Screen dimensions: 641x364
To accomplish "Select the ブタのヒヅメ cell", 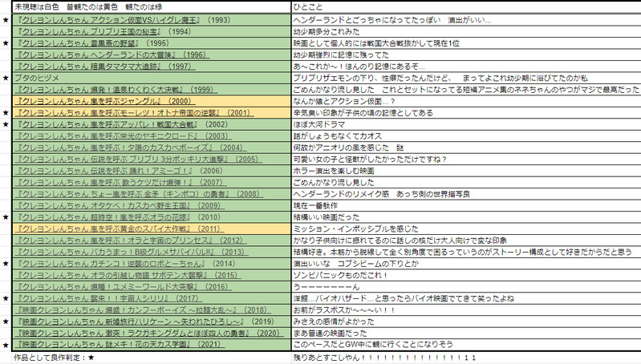I will point(152,78).
